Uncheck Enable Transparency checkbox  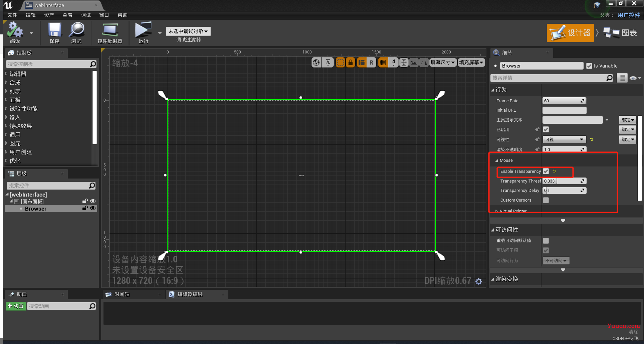(546, 171)
